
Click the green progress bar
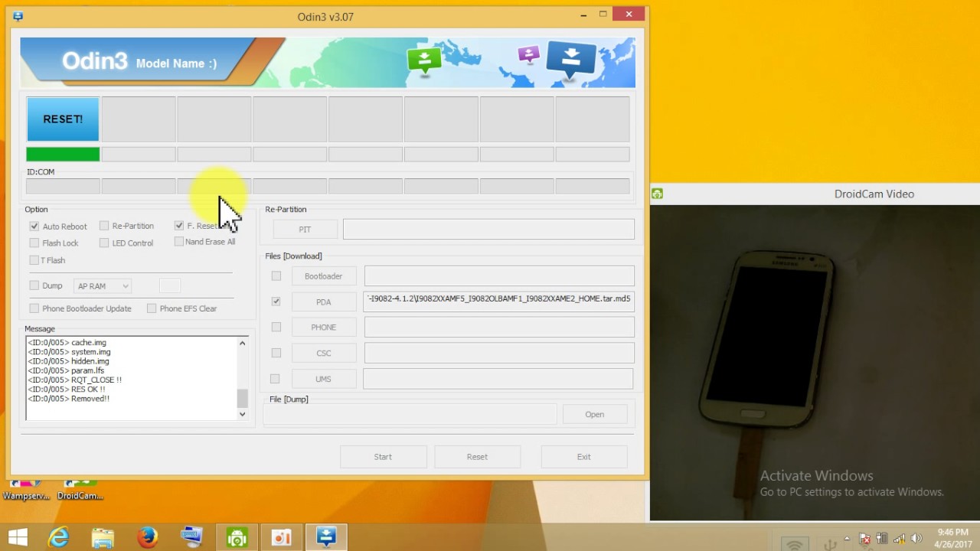(63, 155)
